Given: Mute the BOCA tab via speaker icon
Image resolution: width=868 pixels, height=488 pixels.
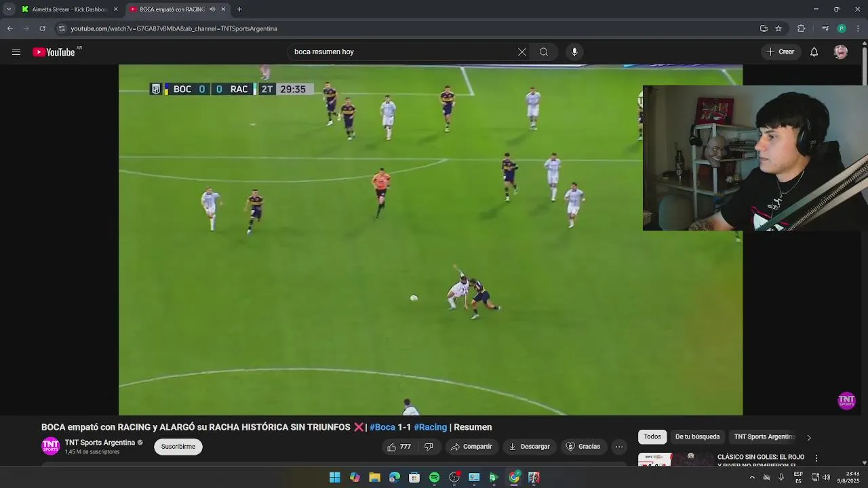Looking at the screenshot, I should (212, 9).
